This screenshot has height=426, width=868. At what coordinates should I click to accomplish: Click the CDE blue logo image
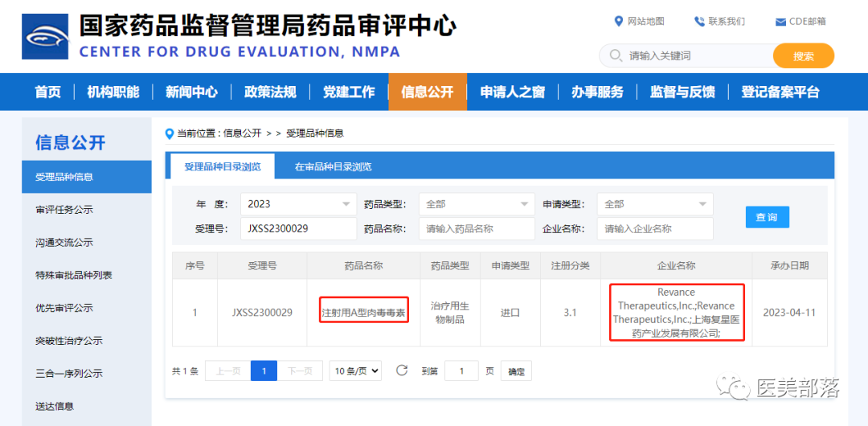(x=45, y=36)
